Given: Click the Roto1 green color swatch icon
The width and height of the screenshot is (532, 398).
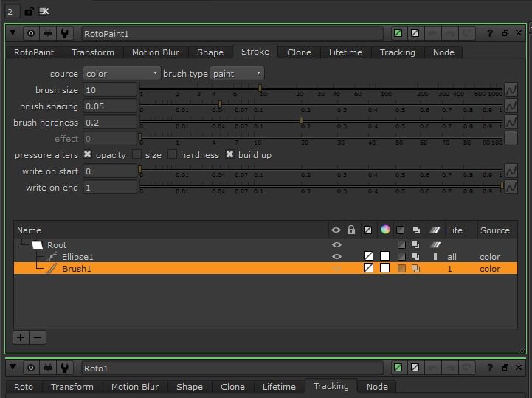Looking at the screenshot, I should tap(398, 368).
